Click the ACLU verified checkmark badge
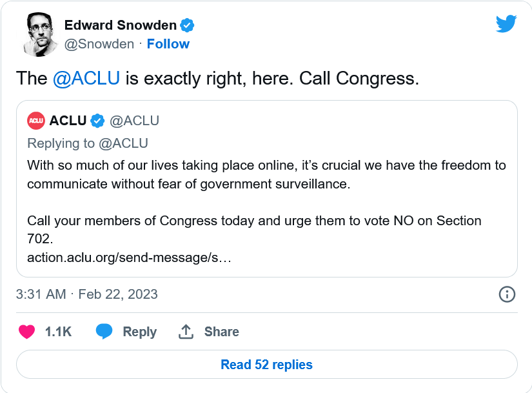The height and width of the screenshot is (393, 532). 97,121
